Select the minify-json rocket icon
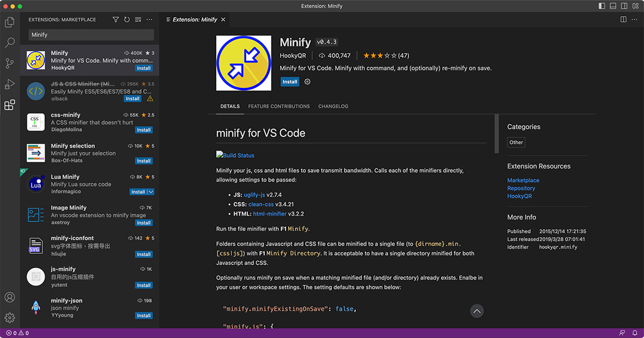Screen dimensions: 644x338 click(36, 307)
